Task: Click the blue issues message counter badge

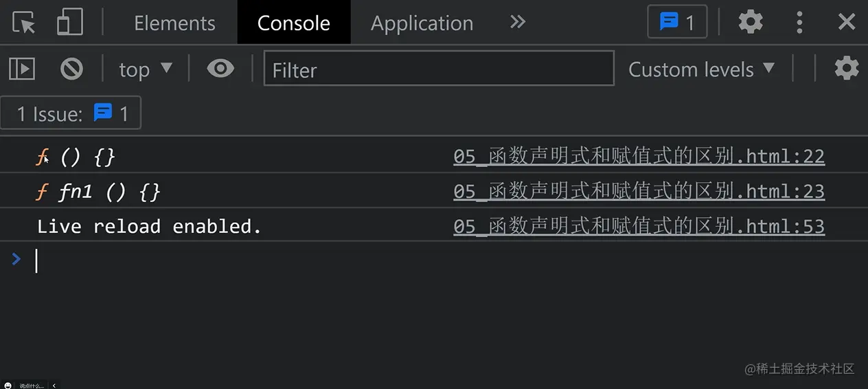Action: point(677,23)
